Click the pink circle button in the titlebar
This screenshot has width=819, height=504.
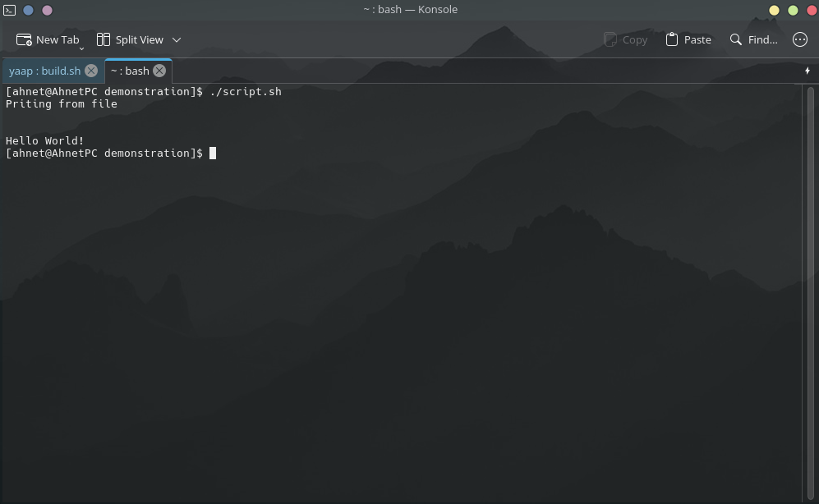(46, 10)
